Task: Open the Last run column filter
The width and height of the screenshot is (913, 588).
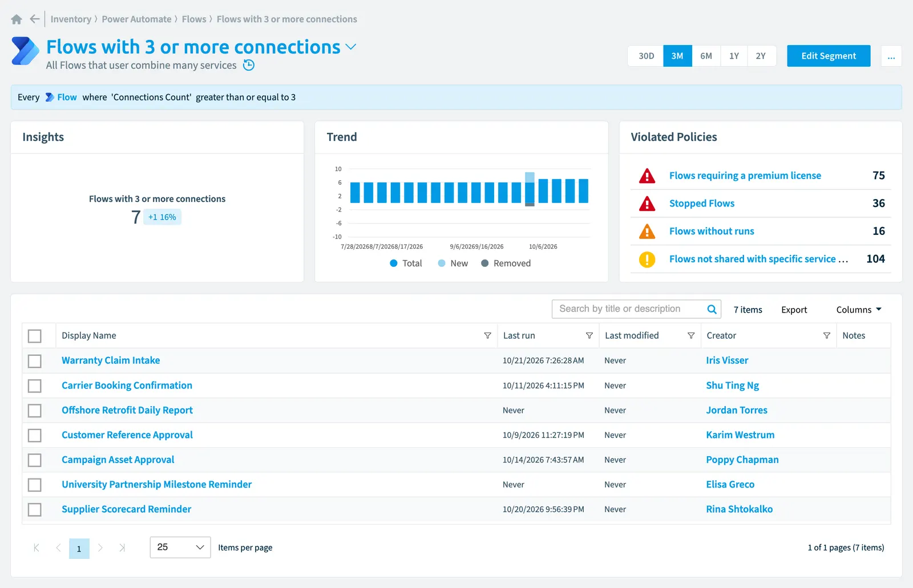Action: (589, 335)
